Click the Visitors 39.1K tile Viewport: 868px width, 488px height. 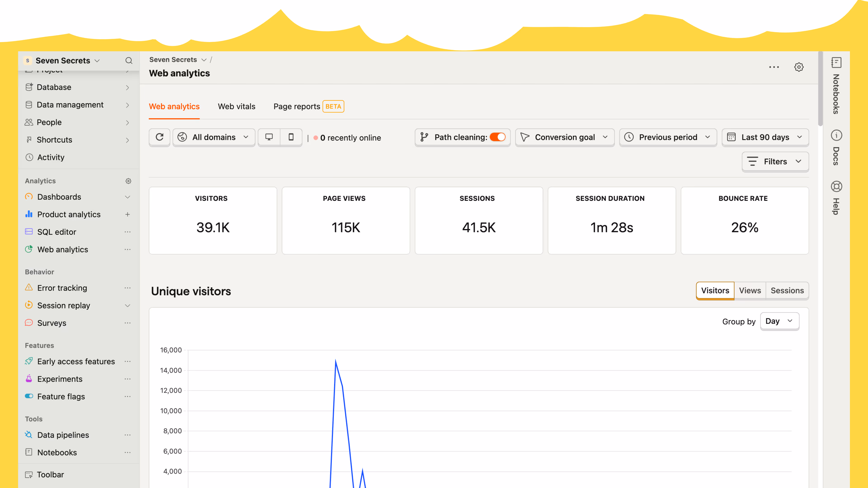(x=213, y=221)
